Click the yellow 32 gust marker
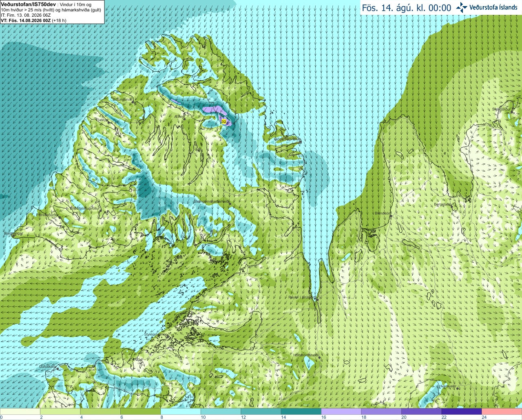 pos(223,122)
